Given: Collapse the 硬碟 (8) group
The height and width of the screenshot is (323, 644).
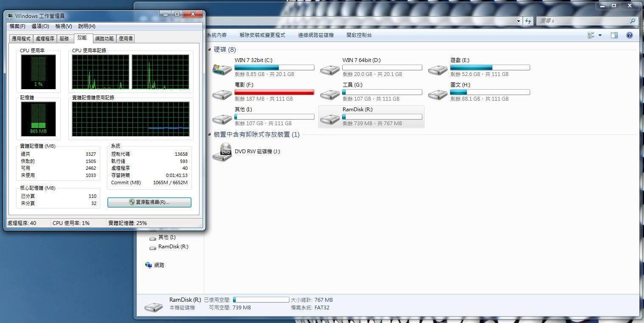Looking at the screenshot, I should [x=210, y=50].
